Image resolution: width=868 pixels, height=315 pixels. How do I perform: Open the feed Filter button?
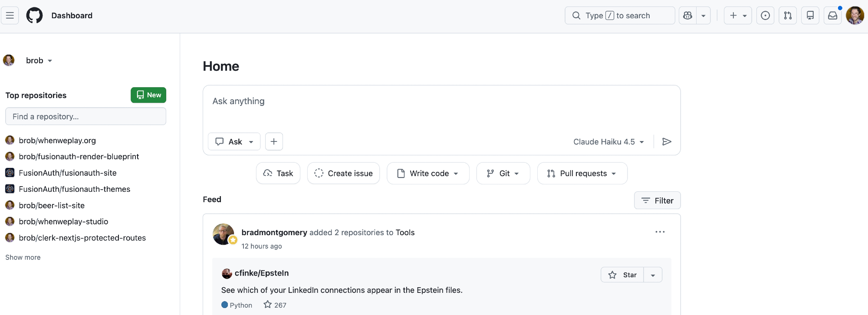657,200
